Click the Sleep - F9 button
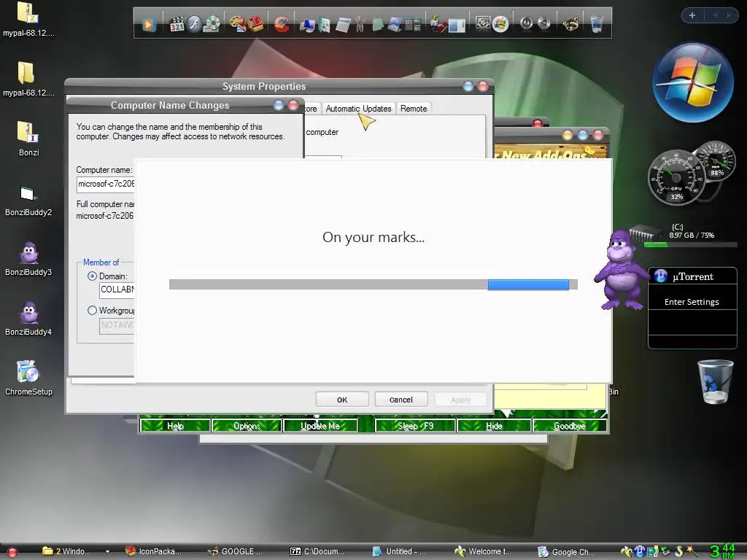The width and height of the screenshot is (747, 560). (415, 426)
